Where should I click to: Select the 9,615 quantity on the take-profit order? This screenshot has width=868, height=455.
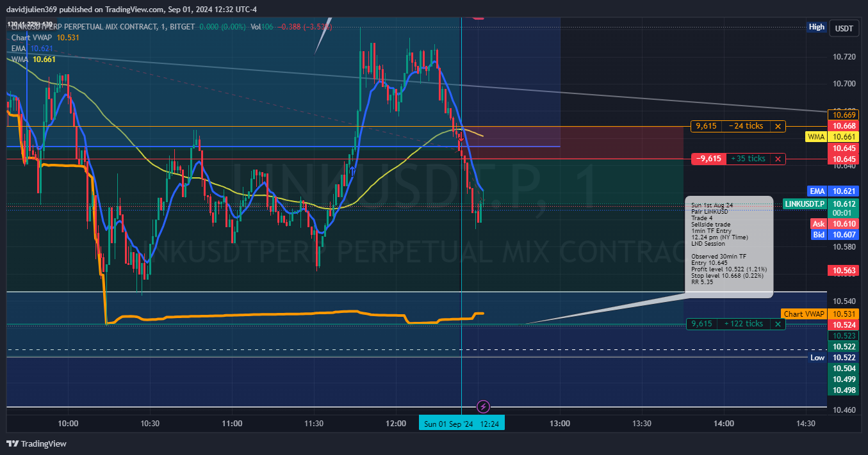click(702, 324)
